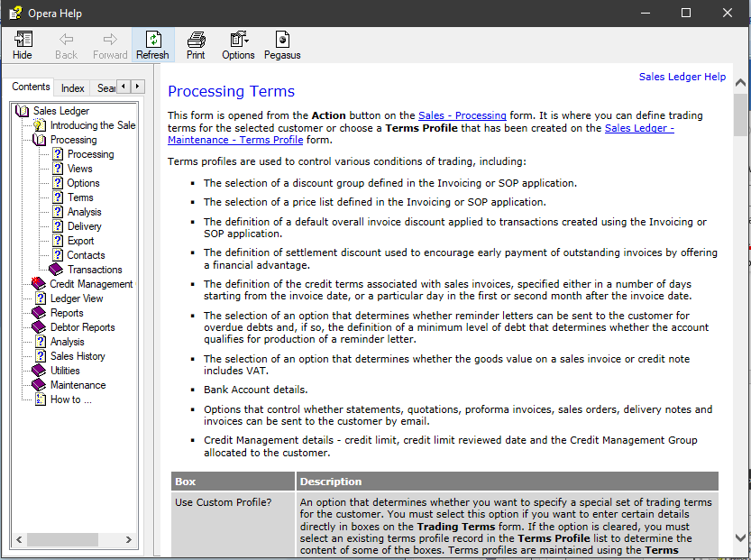Click the Pegasus toolbar icon

tap(282, 44)
